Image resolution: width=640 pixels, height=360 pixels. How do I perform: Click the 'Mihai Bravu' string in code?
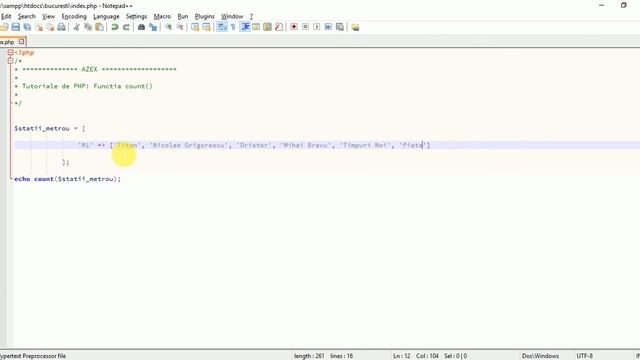tap(306, 145)
